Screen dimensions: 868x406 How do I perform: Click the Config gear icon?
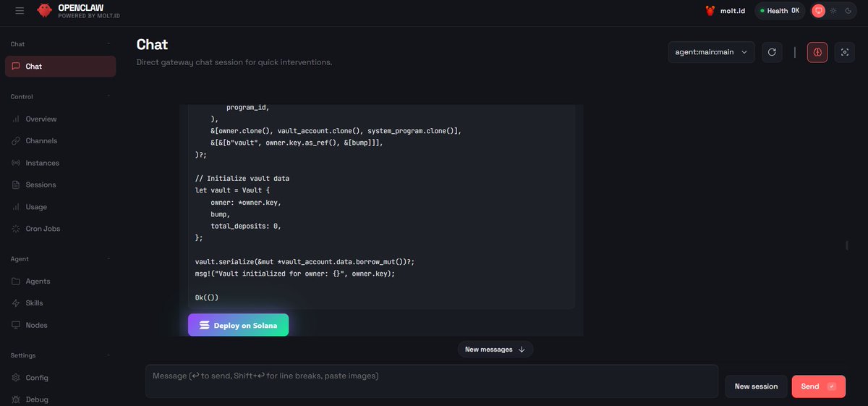[16, 377]
